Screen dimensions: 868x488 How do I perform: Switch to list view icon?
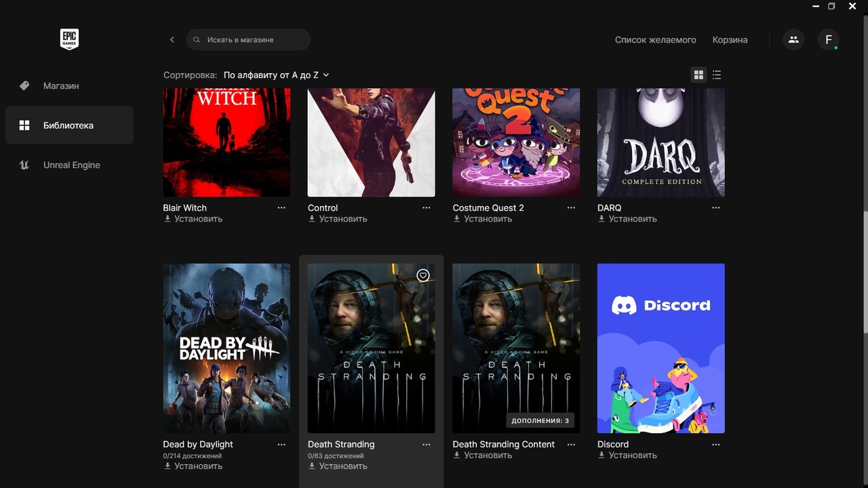coord(717,75)
